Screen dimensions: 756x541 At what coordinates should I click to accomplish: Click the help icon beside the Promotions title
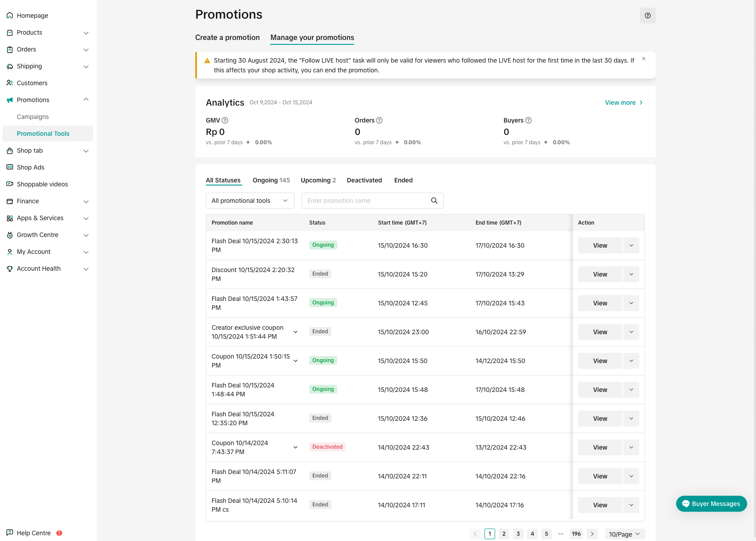[x=647, y=16]
